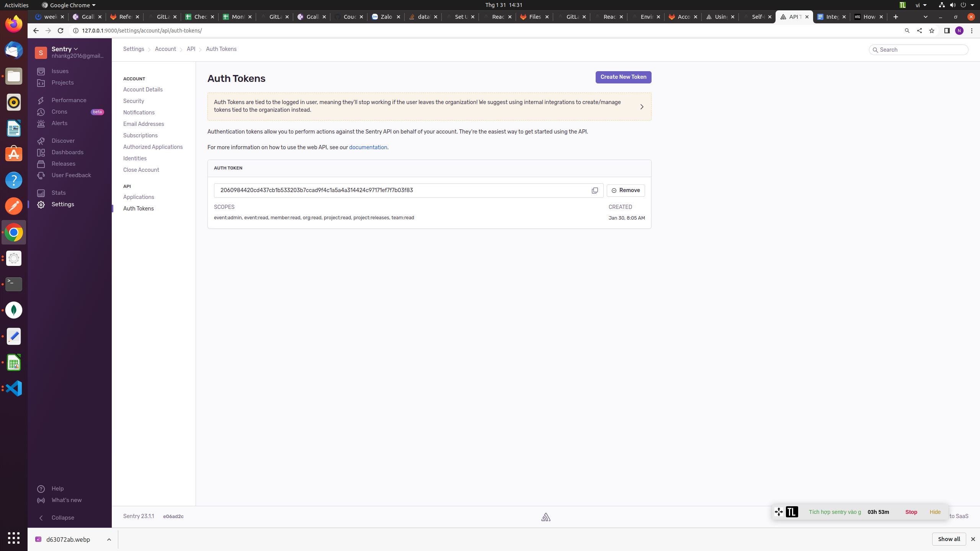Open Security account settings
The width and height of the screenshot is (980, 551).
[134, 101]
